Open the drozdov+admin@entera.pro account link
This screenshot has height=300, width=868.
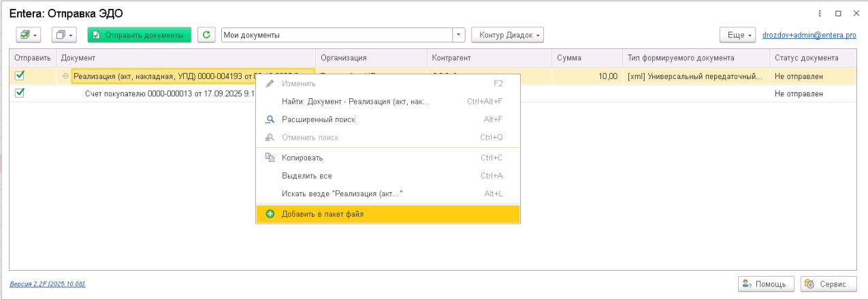tap(809, 35)
